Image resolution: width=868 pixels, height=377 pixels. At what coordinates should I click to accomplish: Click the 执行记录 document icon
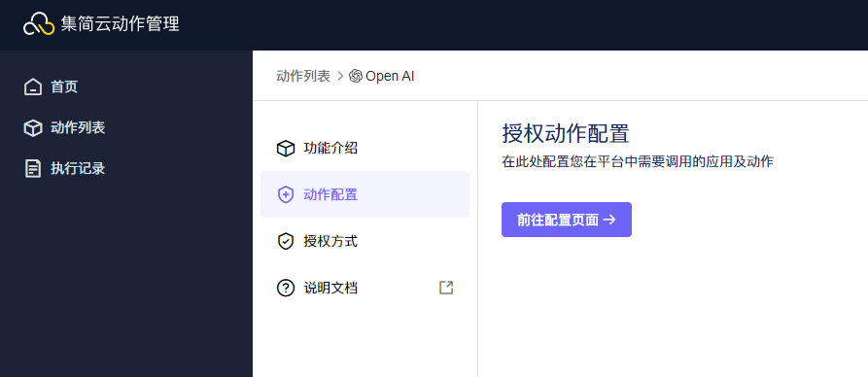[33, 168]
